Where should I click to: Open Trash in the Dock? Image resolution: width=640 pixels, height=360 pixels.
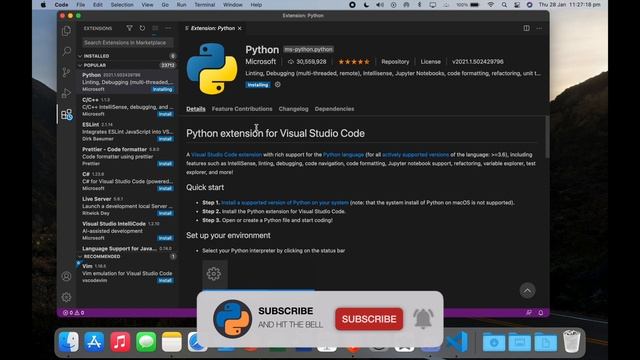(571, 341)
